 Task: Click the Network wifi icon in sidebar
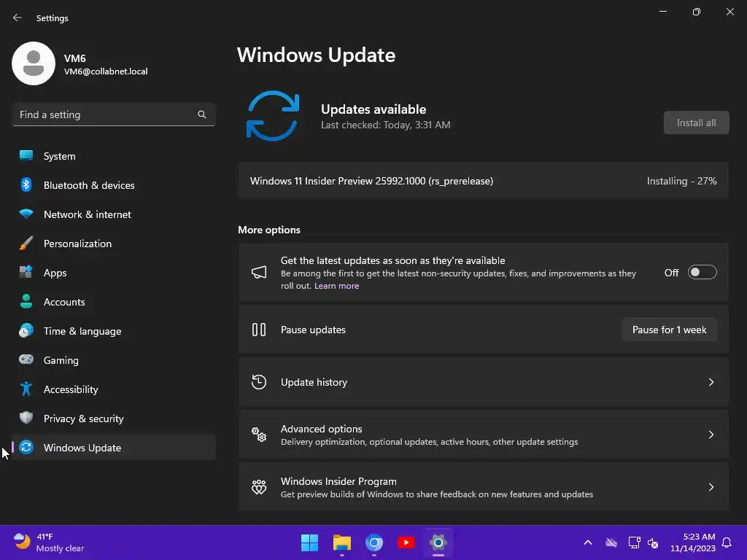(26, 214)
